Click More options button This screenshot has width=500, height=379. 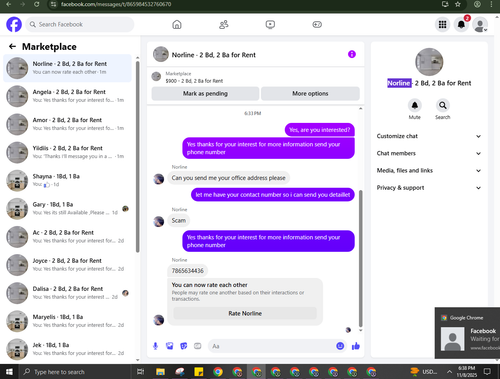point(310,94)
